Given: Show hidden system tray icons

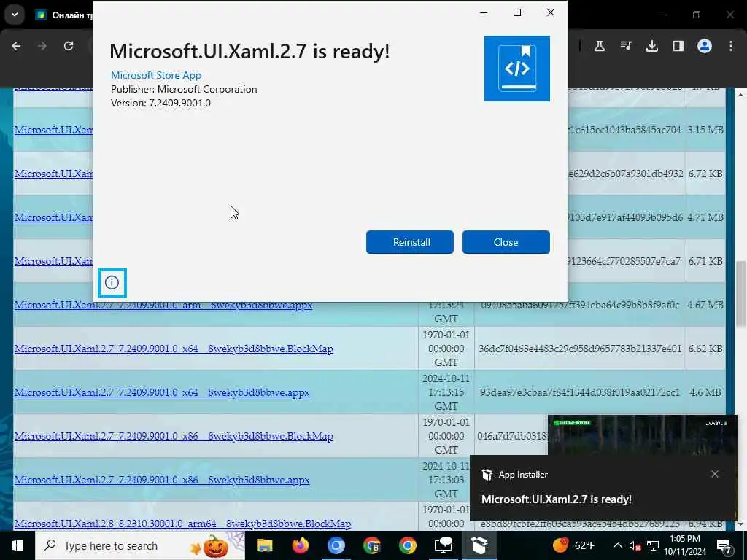Looking at the screenshot, I should coord(617,545).
